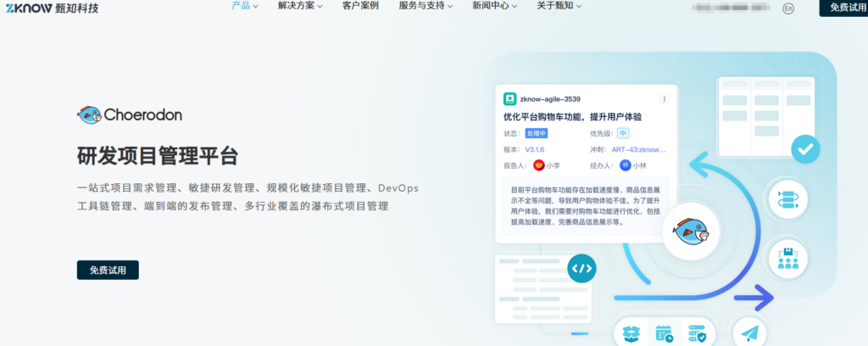Viewport: 868px width, 346px height.
Task: Click the 研发项目管理平台 heading
Action: tap(158, 157)
